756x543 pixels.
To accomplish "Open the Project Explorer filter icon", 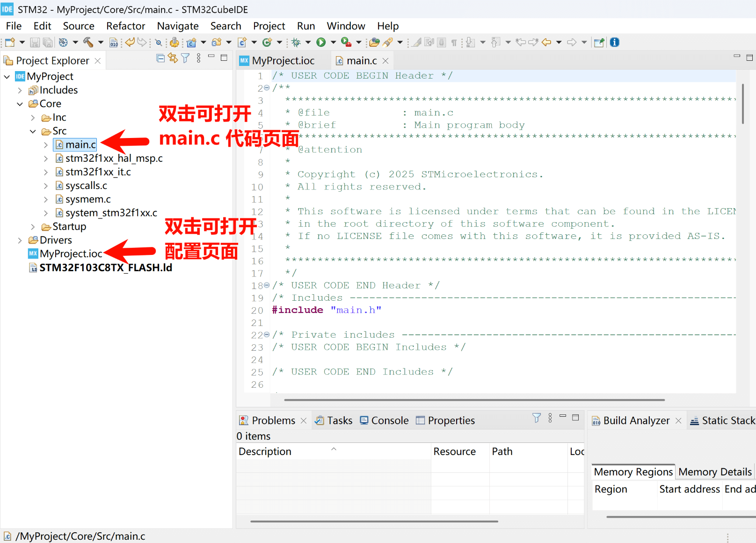I will click(x=186, y=58).
